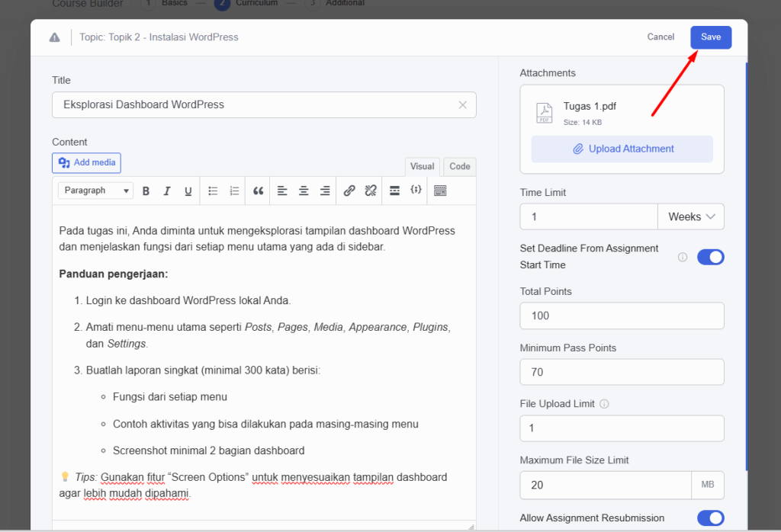Switch to the Code editor tab
This screenshot has width=781, height=532.
tap(459, 166)
